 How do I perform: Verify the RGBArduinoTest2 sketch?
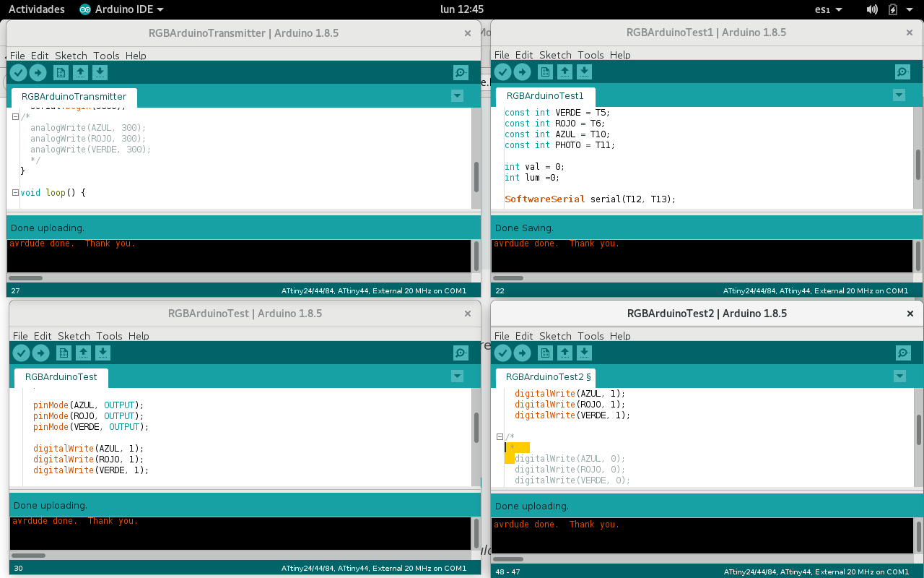click(503, 353)
